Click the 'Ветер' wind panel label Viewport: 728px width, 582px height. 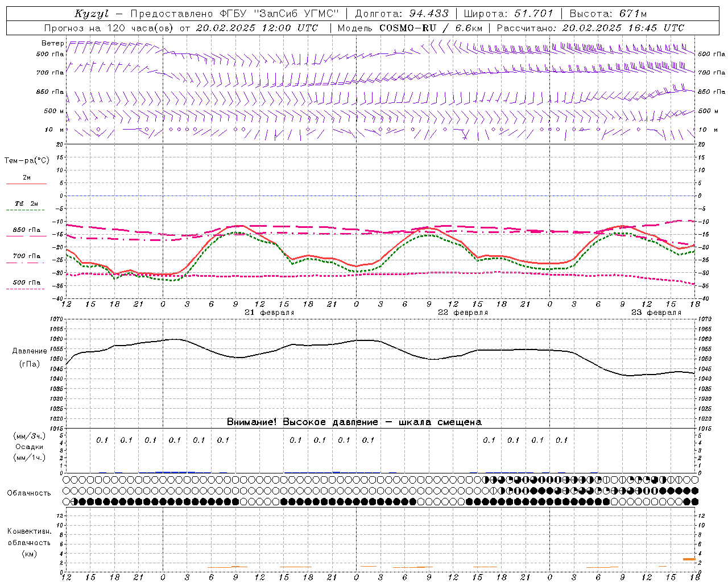tap(52, 43)
